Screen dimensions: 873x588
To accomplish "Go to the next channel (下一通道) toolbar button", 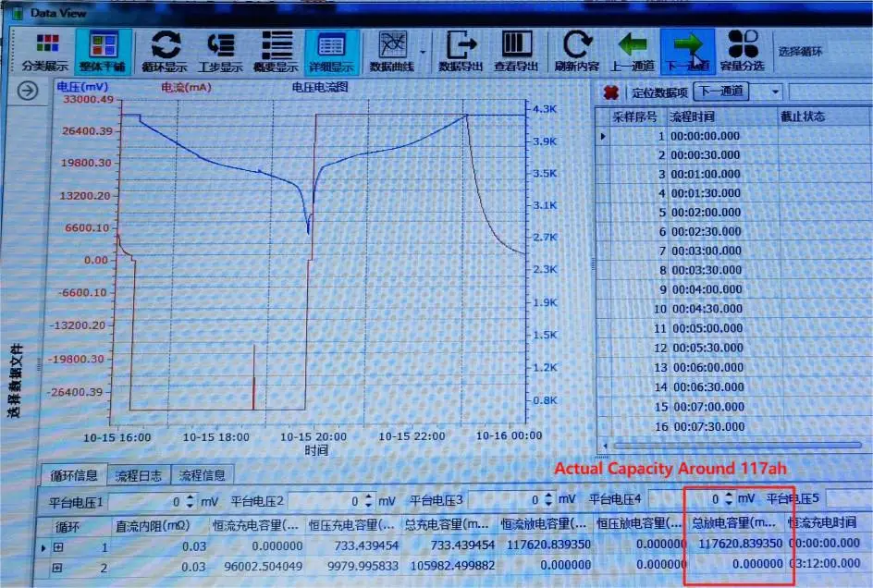I will coord(688,52).
